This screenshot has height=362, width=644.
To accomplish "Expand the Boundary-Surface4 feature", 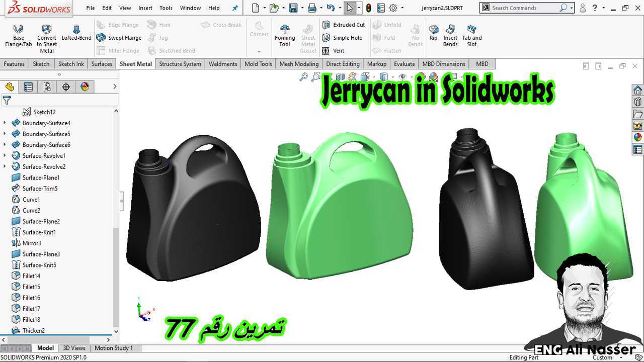I will pos(5,123).
